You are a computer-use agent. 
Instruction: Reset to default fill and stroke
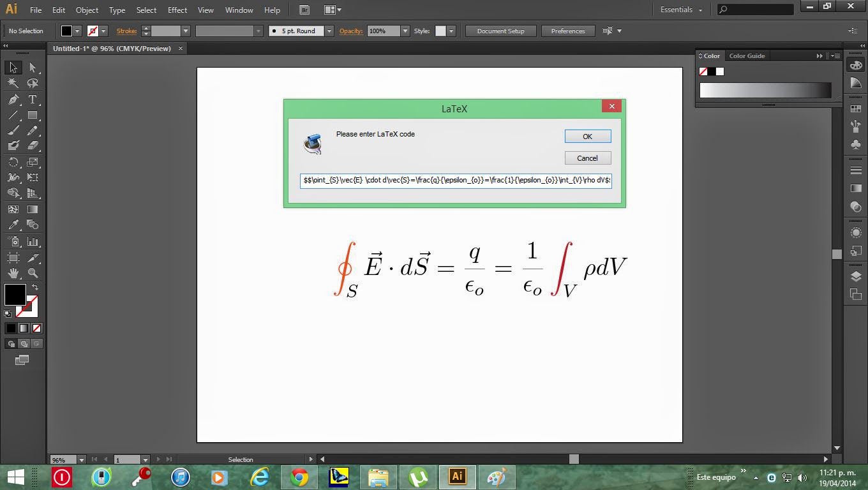8,313
